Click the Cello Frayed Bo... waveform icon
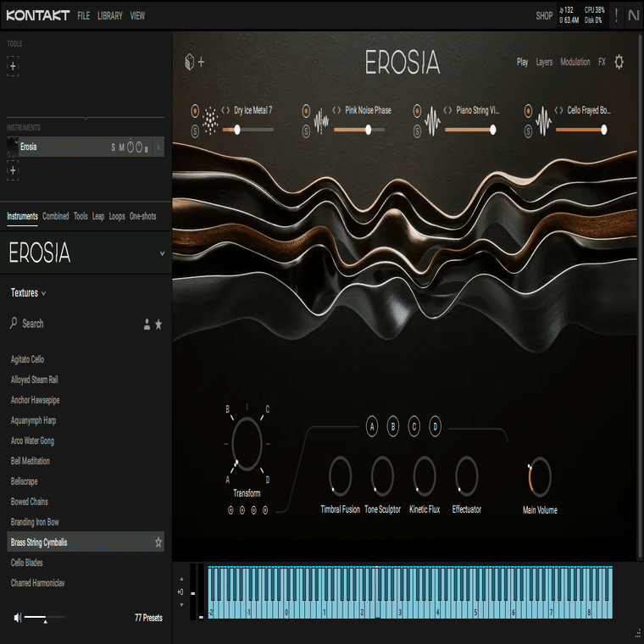644x644 pixels. pyautogui.click(x=543, y=120)
